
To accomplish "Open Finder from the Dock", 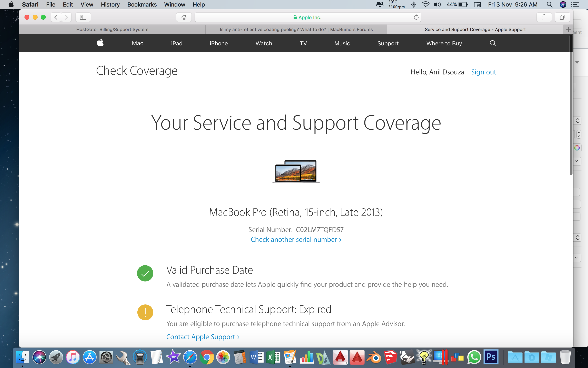I will pyautogui.click(x=23, y=357).
